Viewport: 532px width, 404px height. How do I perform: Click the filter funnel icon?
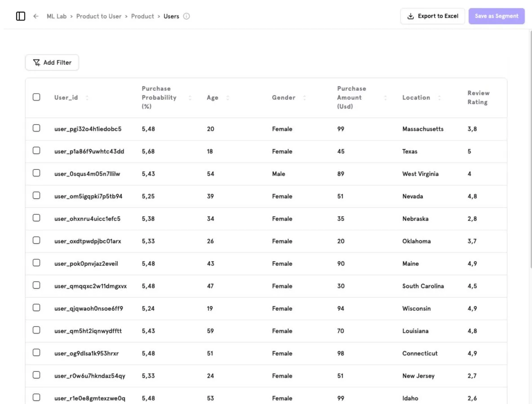point(36,62)
